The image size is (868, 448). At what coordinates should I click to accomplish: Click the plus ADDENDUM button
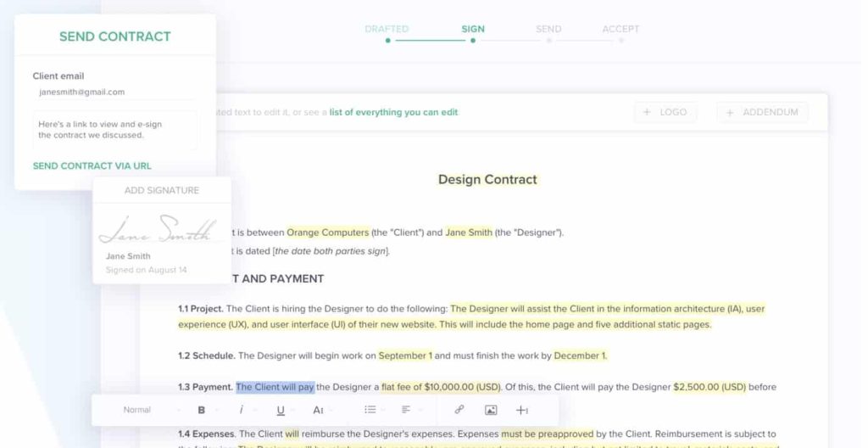(762, 112)
